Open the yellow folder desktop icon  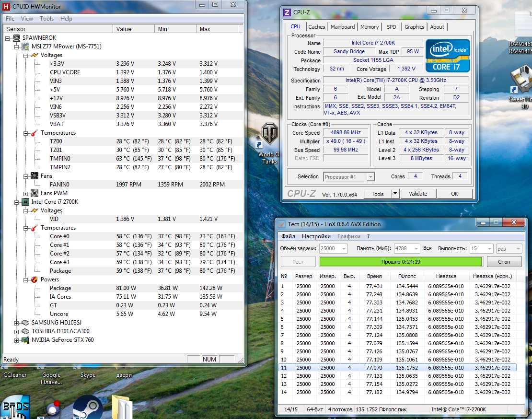[x=122, y=407]
